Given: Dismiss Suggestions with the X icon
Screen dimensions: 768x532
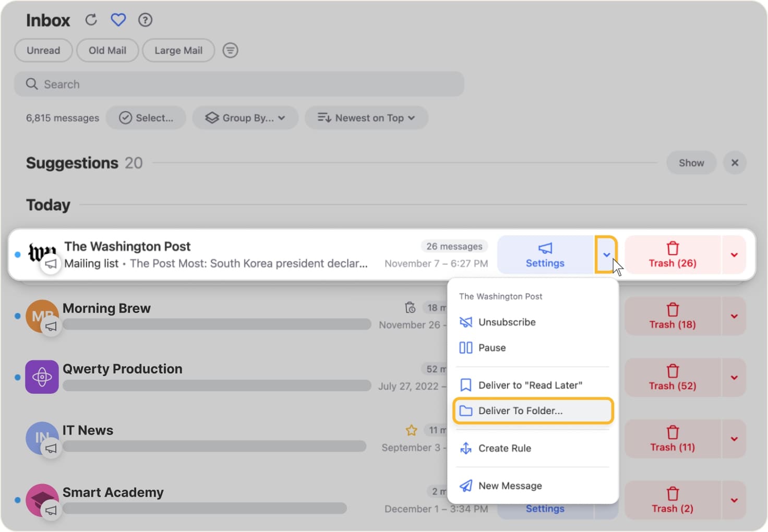Looking at the screenshot, I should pos(735,162).
